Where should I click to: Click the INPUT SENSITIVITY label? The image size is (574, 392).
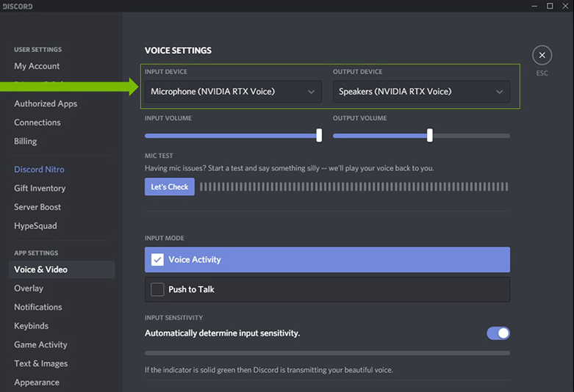coord(173,318)
